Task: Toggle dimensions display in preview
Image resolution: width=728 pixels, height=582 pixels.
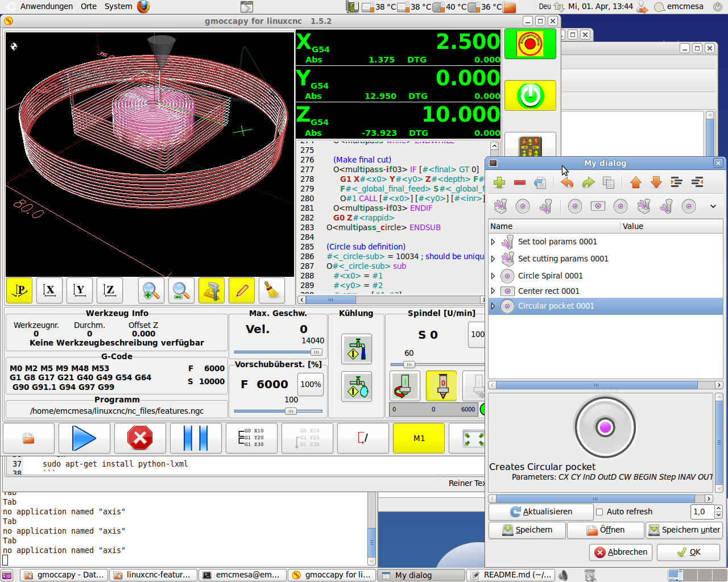Action: [212, 290]
